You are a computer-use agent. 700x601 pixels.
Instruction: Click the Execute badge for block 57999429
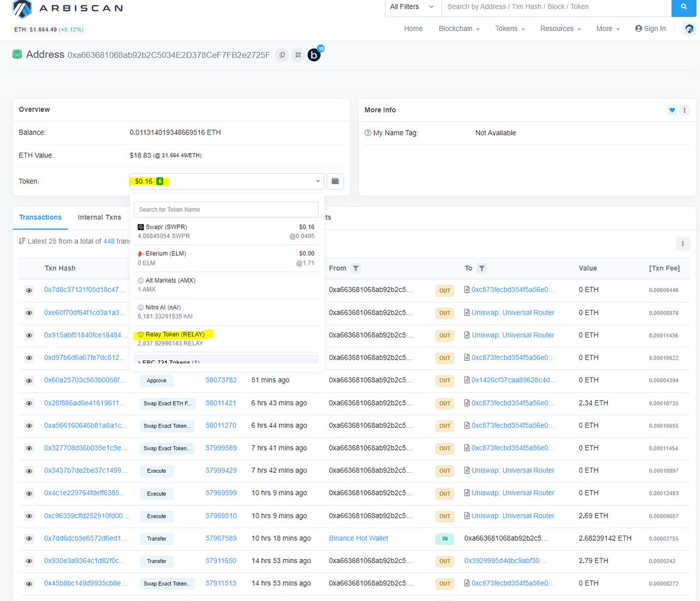click(x=156, y=471)
